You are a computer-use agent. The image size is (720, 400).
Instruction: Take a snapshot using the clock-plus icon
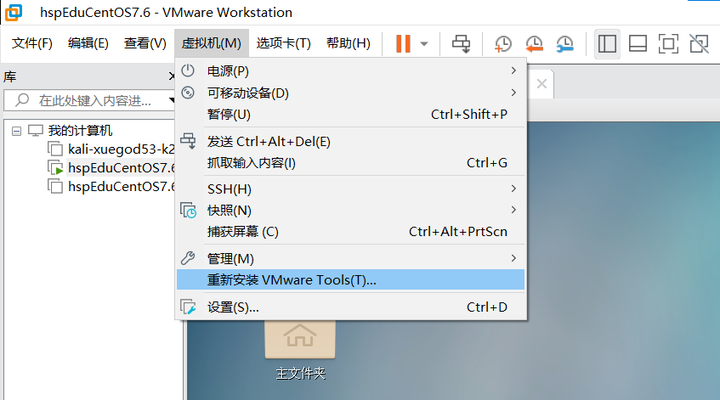503,44
